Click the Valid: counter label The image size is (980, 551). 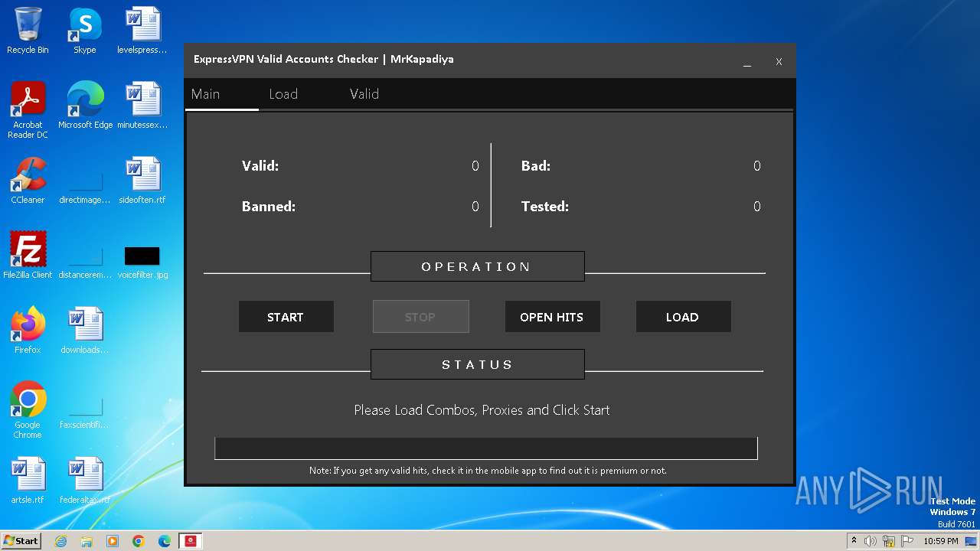click(x=260, y=166)
